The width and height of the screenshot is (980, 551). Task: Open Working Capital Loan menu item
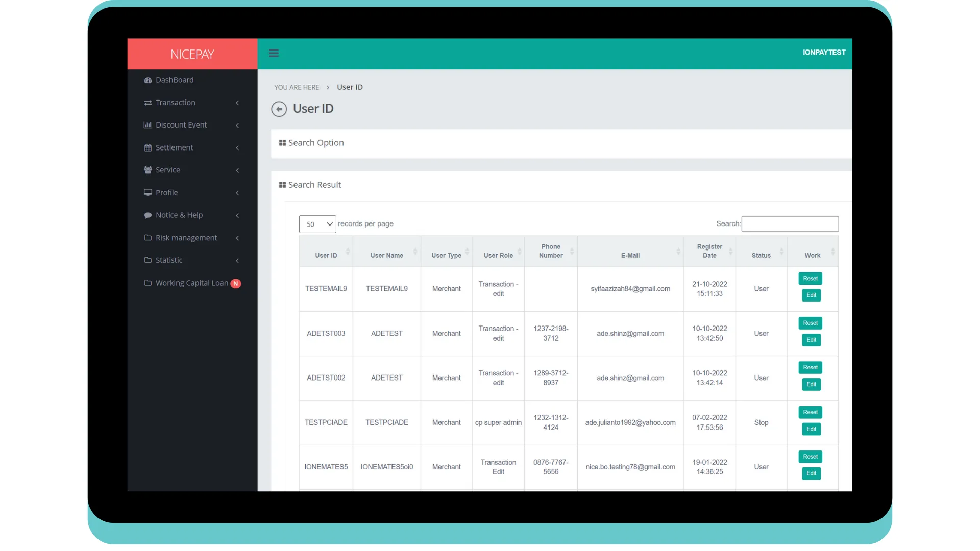[192, 283]
